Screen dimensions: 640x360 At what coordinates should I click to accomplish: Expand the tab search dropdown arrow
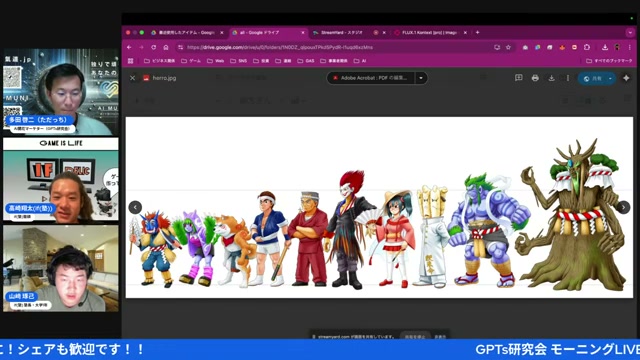[x=630, y=32]
